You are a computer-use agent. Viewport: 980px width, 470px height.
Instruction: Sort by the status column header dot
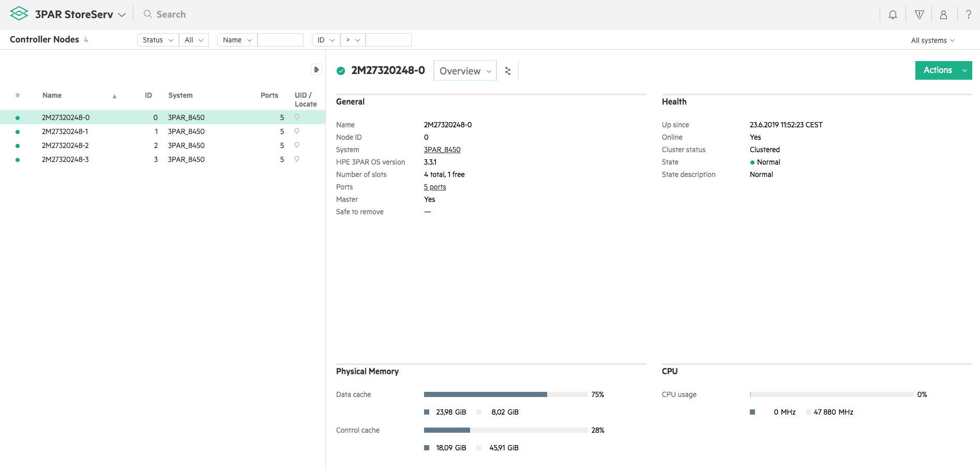pyautogui.click(x=18, y=95)
